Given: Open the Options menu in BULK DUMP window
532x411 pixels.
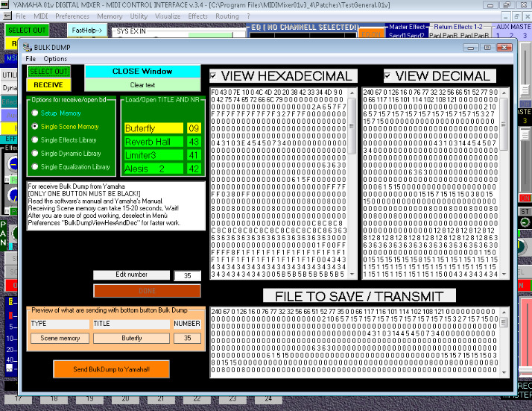Looking at the screenshot, I should [55, 59].
